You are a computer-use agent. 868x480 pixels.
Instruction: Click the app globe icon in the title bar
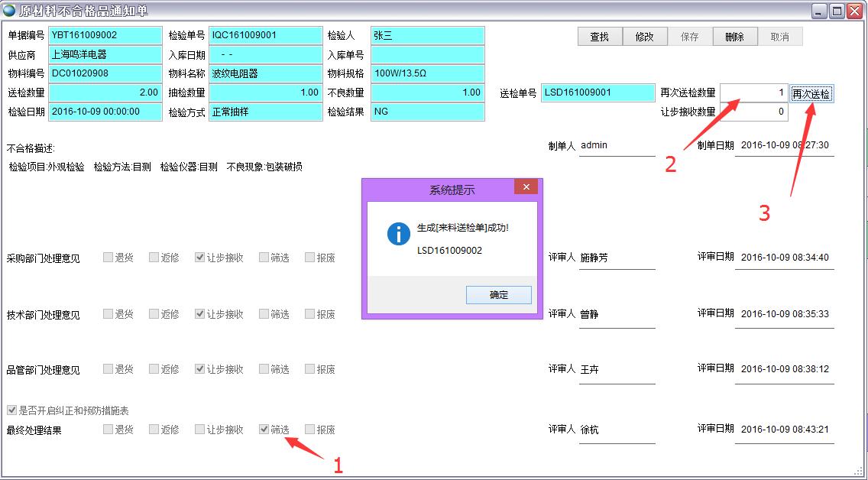pyautogui.click(x=9, y=11)
